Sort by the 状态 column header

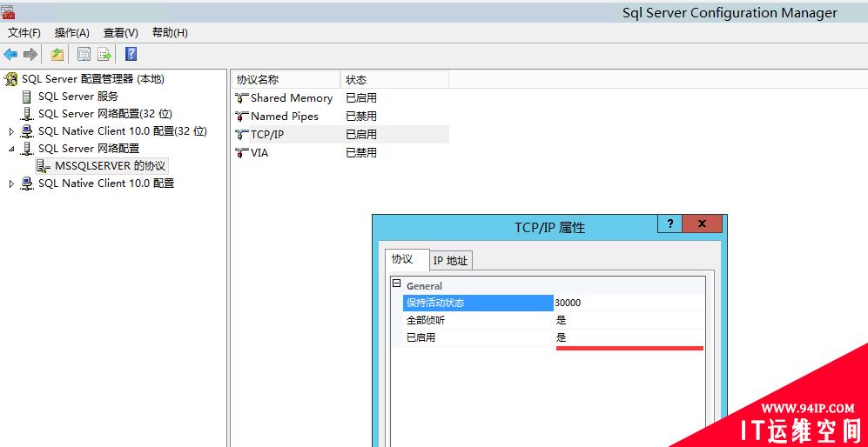point(394,80)
